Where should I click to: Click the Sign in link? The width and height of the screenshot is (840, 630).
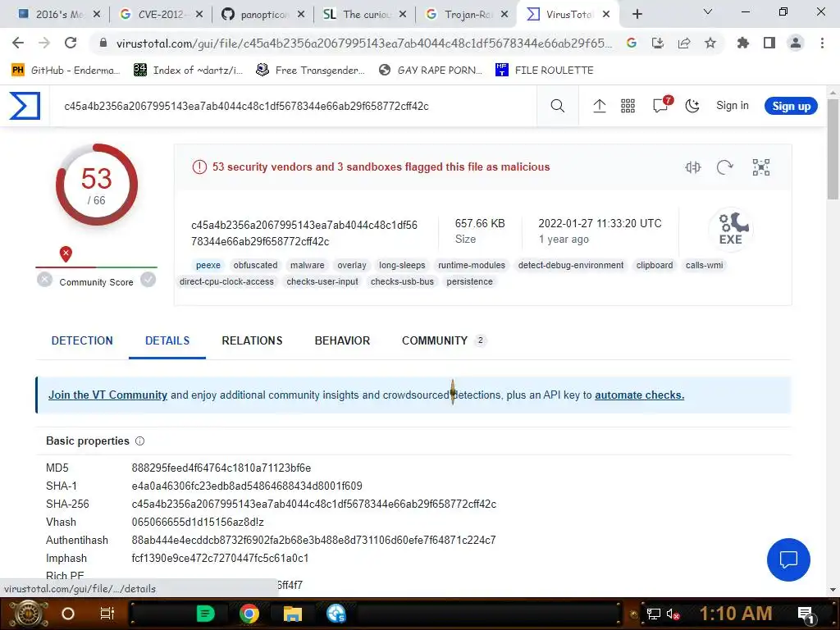point(732,106)
